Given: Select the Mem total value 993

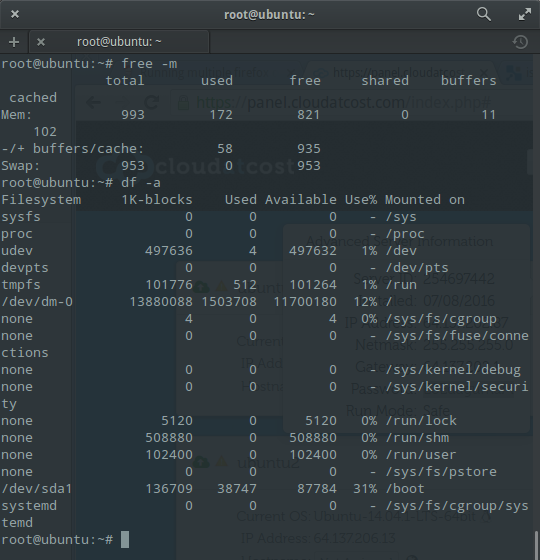Looking at the screenshot, I should pyautogui.click(x=132, y=115).
